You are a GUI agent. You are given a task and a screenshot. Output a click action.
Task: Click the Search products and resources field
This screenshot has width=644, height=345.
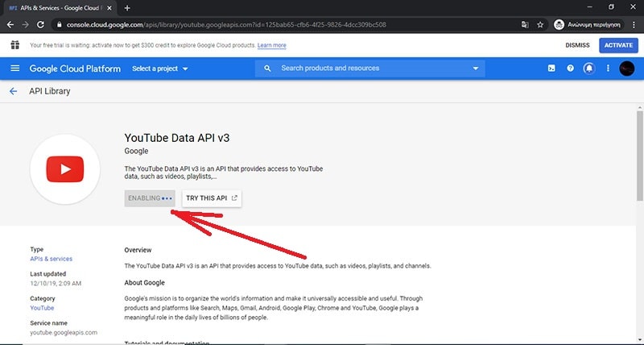click(x=370, y=69)
